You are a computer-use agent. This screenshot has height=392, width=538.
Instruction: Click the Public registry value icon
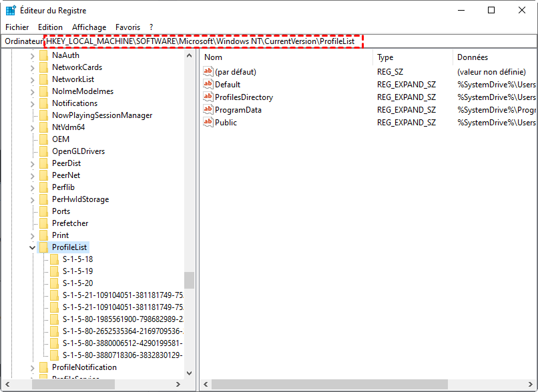[x=208, y=123]
